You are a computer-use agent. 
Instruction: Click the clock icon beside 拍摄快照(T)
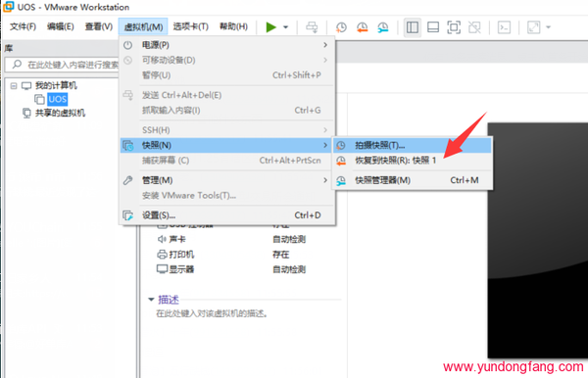pyautogui.click(x=341, y=145)
